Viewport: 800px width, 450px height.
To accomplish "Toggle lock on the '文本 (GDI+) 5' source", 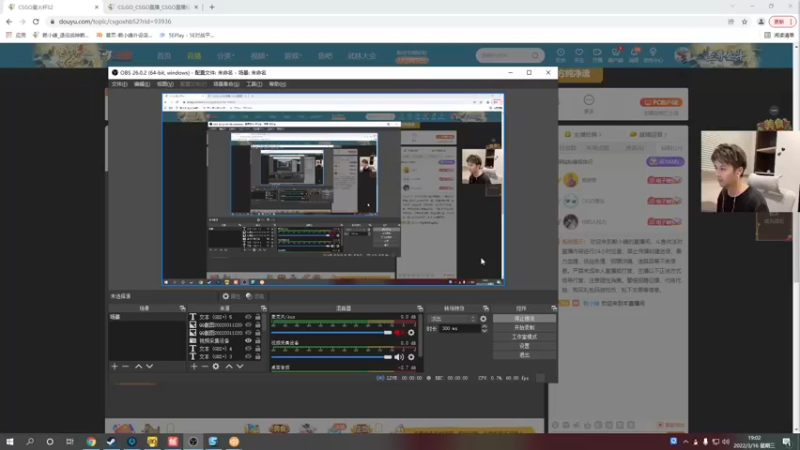I will point(258,317).
